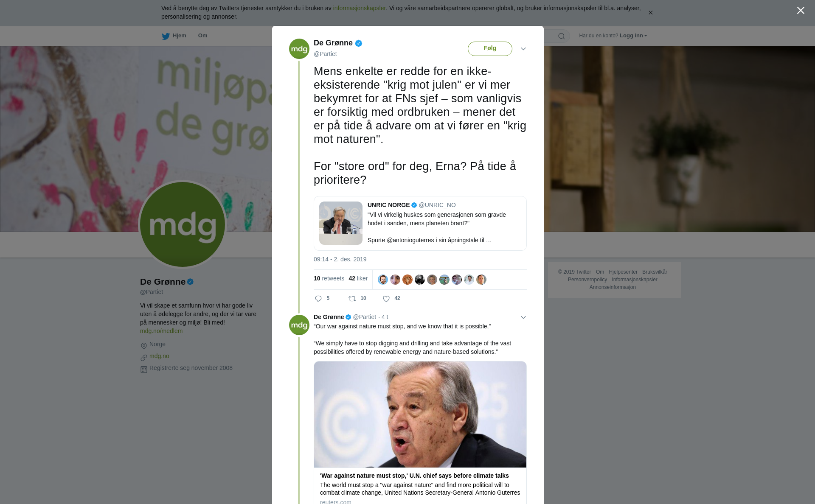Open the quoted UNRIC NORGE tweet thumbnail
This screenshot has width=815, height=504.
[x=341, y=223]
